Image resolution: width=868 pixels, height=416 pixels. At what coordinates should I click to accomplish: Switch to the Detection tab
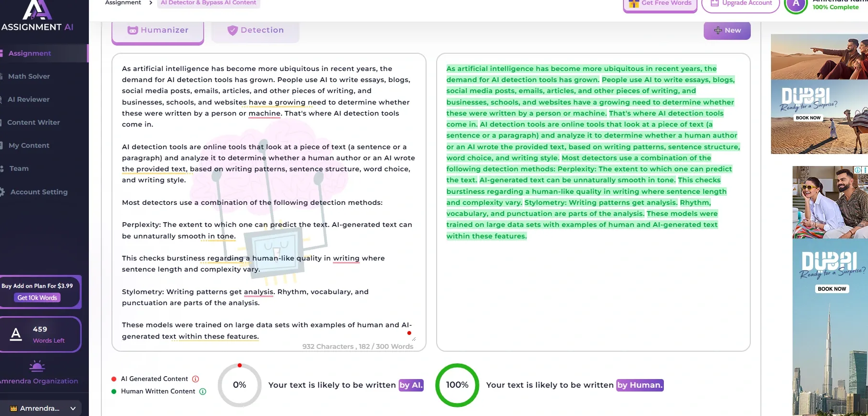pos(255,30)
